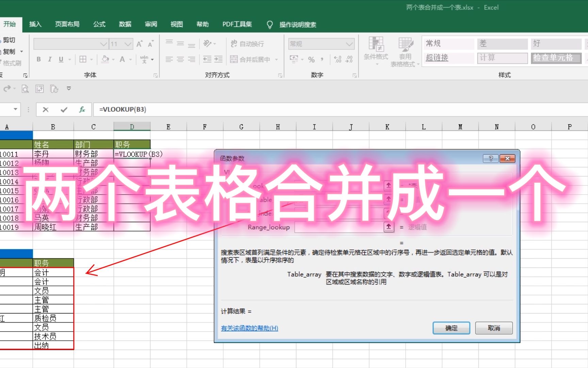Click the text orientation icon
Screen dimensions: 588x368
click(x=207, y=43)
